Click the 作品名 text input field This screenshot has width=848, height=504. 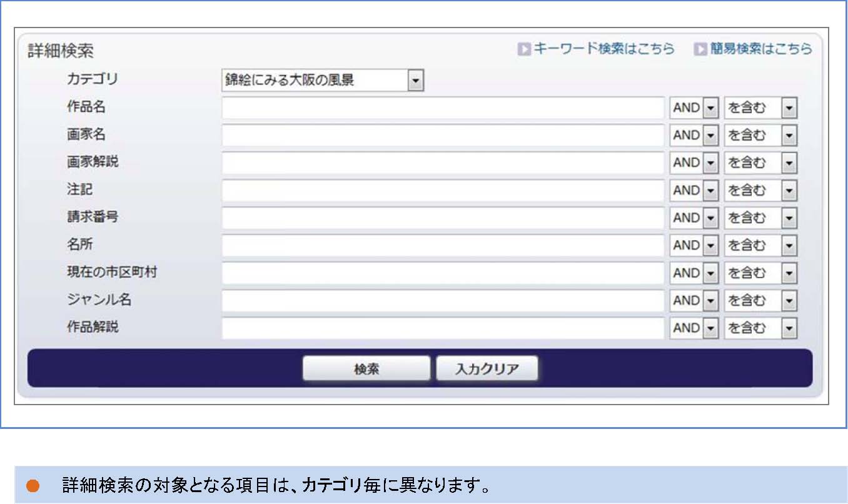click(x=443, y=108)
